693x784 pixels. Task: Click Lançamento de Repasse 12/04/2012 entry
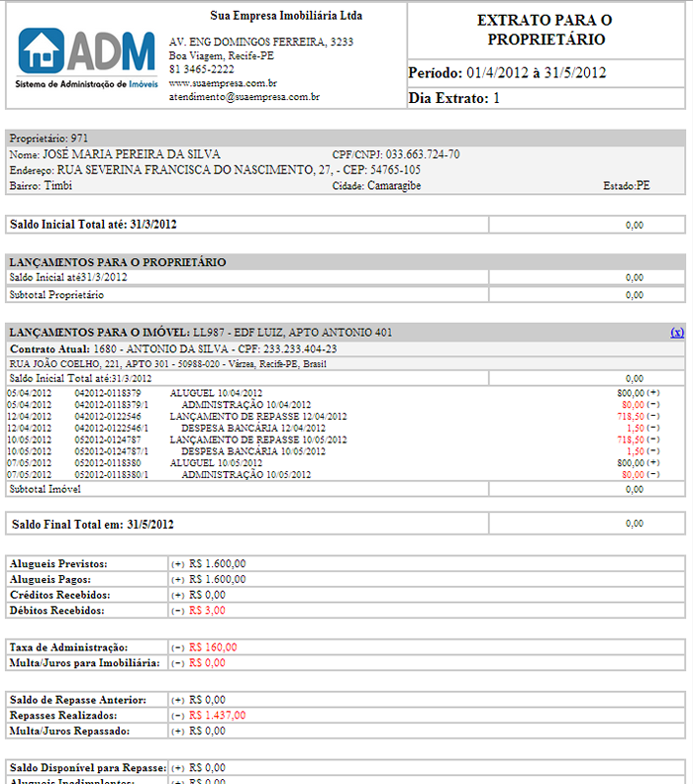258,417
